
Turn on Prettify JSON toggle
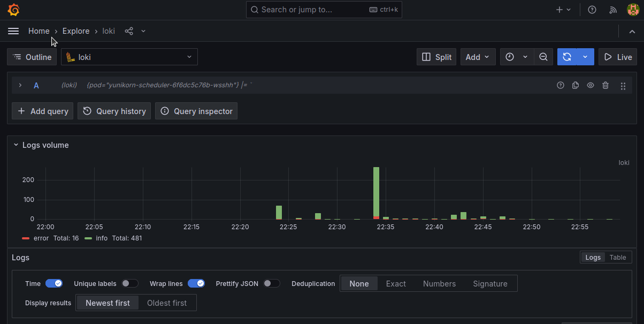[x=271, y=283]
